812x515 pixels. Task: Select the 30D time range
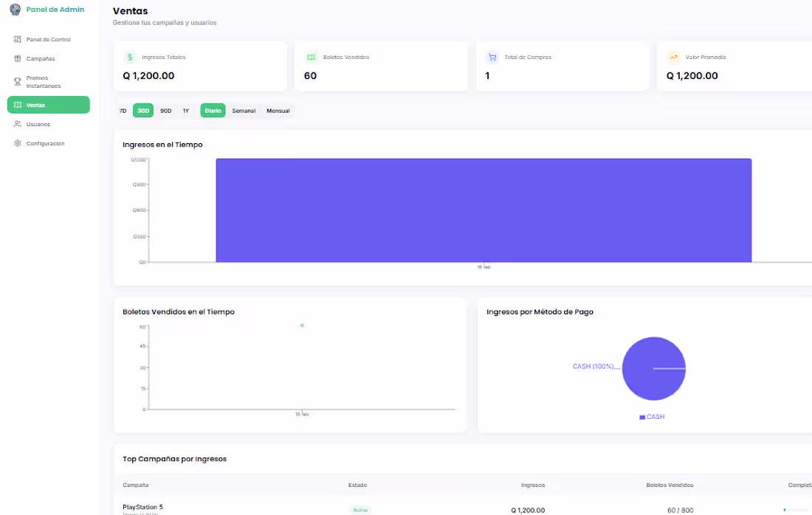(x=143, y=111)
